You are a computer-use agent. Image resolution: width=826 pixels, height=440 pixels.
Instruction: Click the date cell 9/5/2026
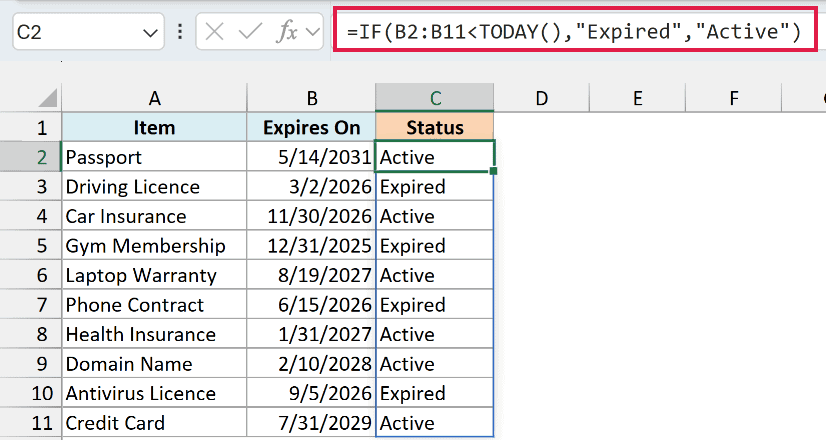click(x=311, y=393)
